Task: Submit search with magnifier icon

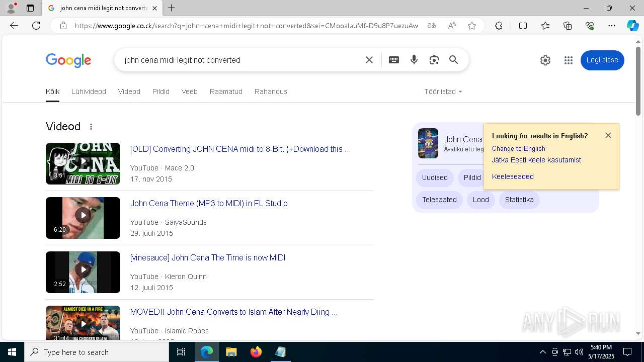Action: coord(454,60)
